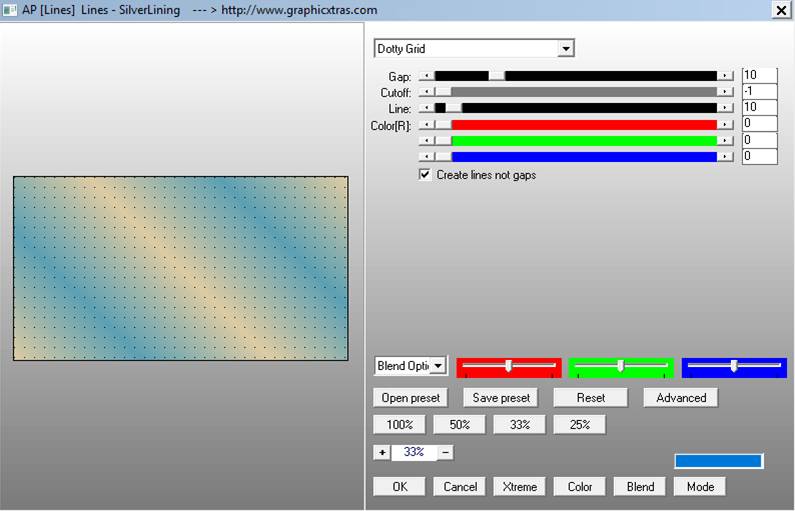Click right arrow of Cutoff slider
This screenshot has width=795, height=511.
726,92
